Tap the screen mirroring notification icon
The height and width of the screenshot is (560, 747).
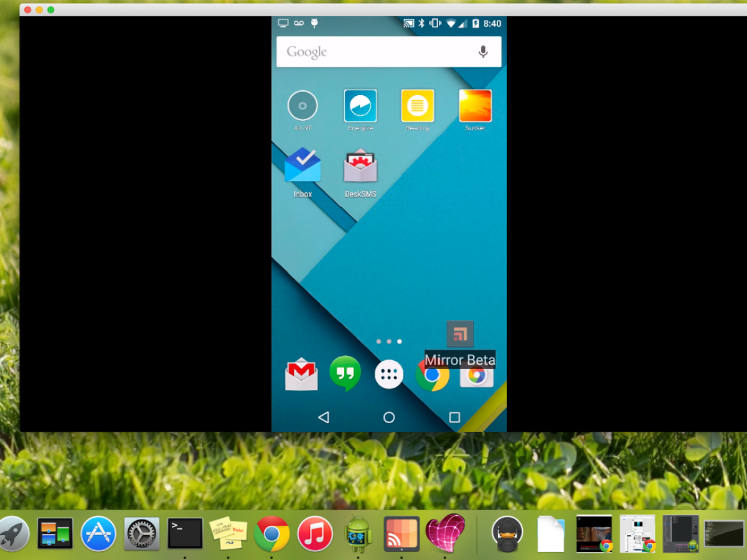(284, 24)
